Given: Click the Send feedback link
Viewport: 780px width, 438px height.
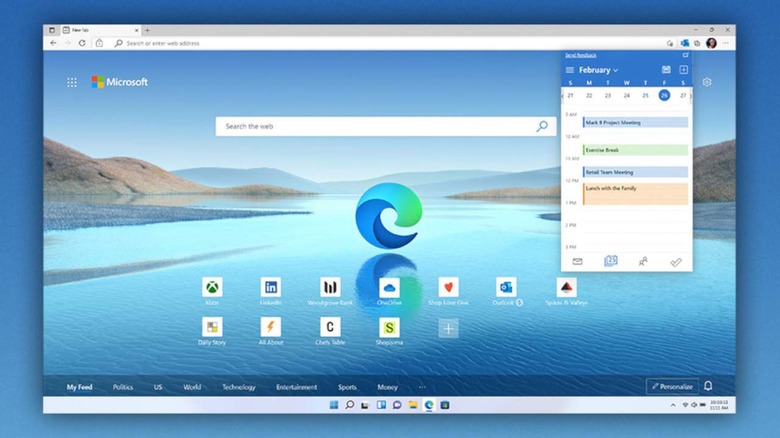Looking at the screenshot, I should tap(579, 55).
